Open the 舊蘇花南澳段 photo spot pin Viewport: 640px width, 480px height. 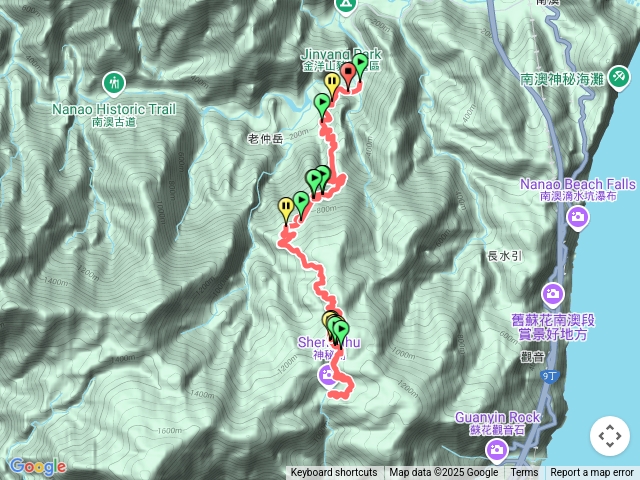coord(553,295)
